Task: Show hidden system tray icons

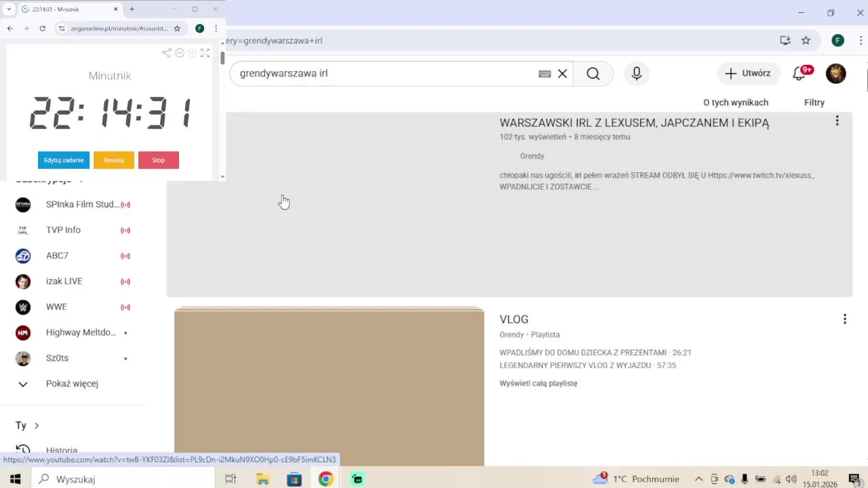Action: [698, 479]
